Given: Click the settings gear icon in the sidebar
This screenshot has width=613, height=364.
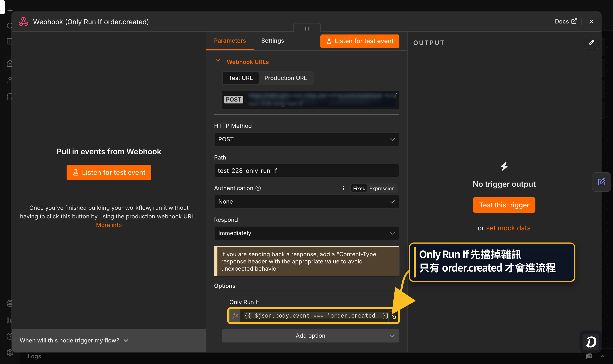Looking at the screenshot, I should pos(10,352).
